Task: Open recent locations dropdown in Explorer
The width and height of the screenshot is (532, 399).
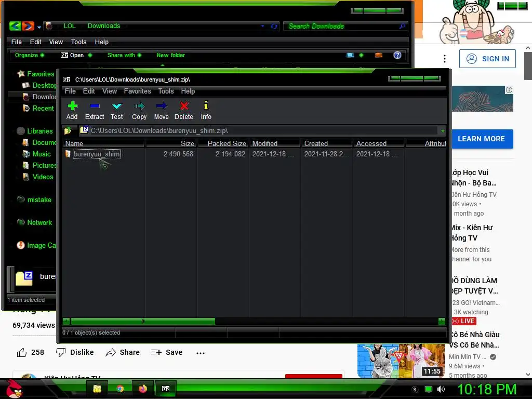Action: [x=39, y=27]
